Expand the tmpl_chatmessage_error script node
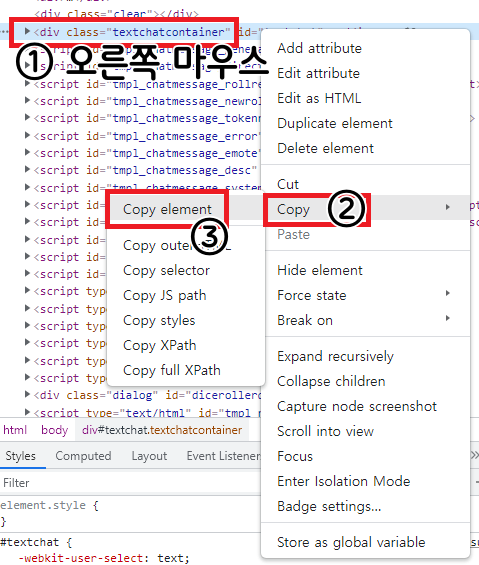 click(27, 135)
